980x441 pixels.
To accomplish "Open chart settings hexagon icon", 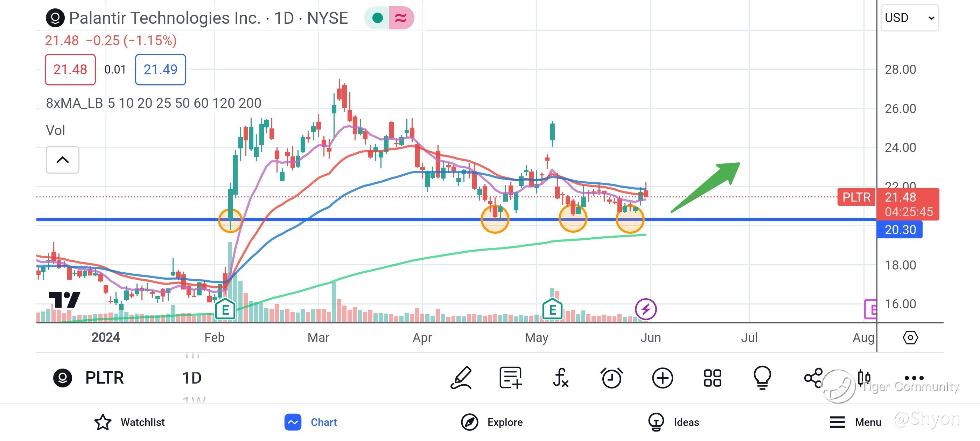I will tap(910, 337).
